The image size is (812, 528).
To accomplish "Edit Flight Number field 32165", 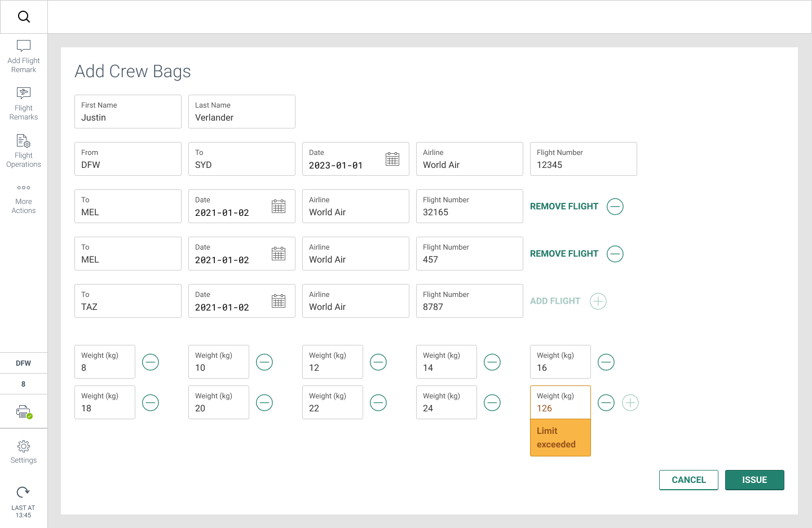I will (470, 206).
